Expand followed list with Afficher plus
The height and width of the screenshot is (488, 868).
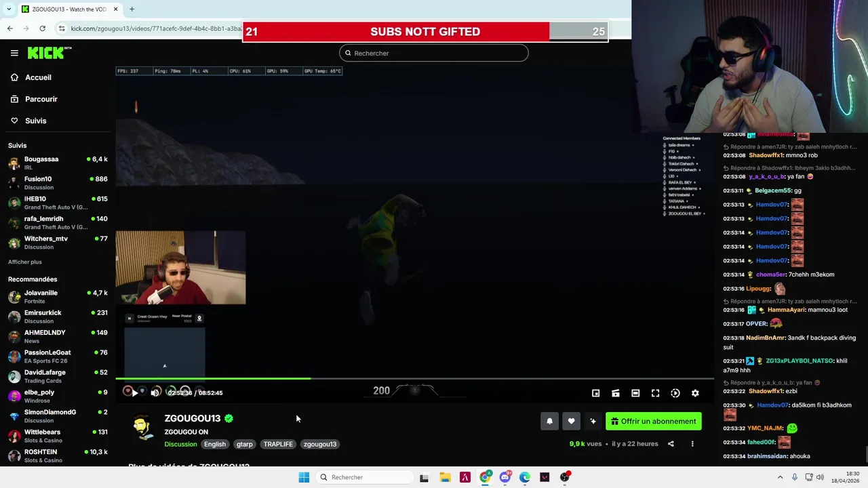click(25, 262)
